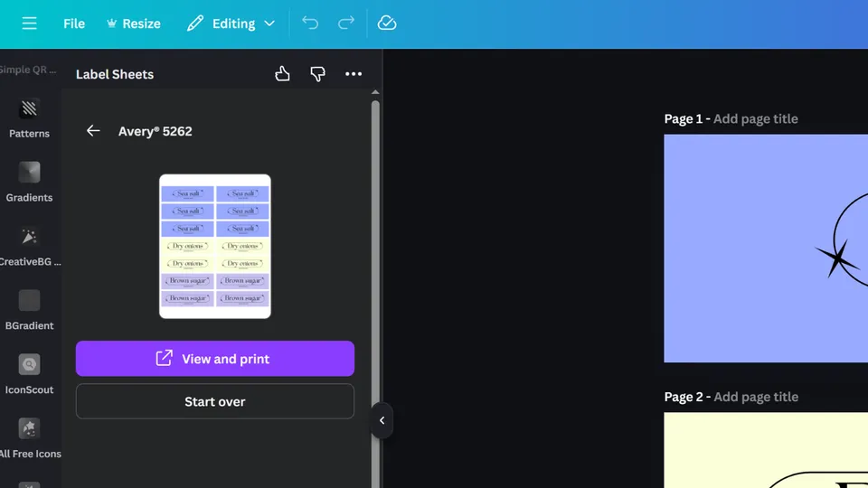
Task: Click the cloud save status icon
Action: click(387, 23)
